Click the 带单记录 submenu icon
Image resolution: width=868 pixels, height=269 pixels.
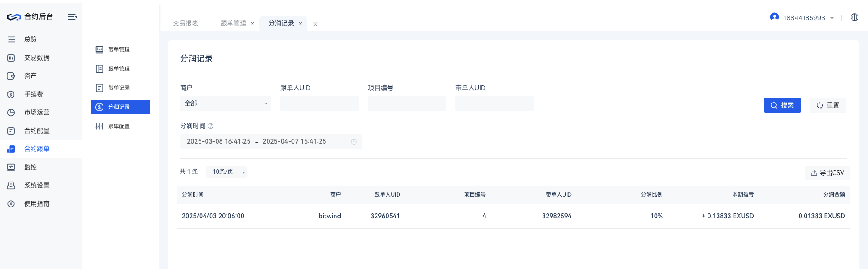point(99,88)
